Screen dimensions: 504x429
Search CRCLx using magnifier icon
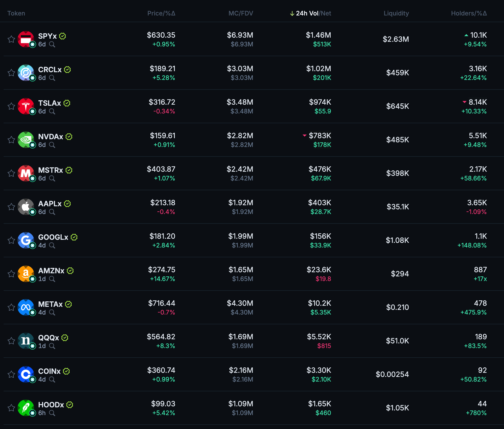[52, 78]
